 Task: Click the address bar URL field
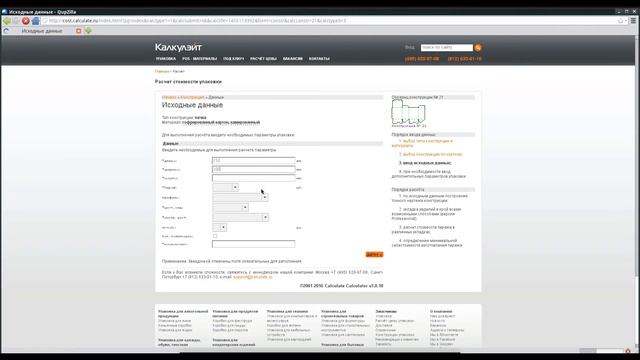click(327, 21)
